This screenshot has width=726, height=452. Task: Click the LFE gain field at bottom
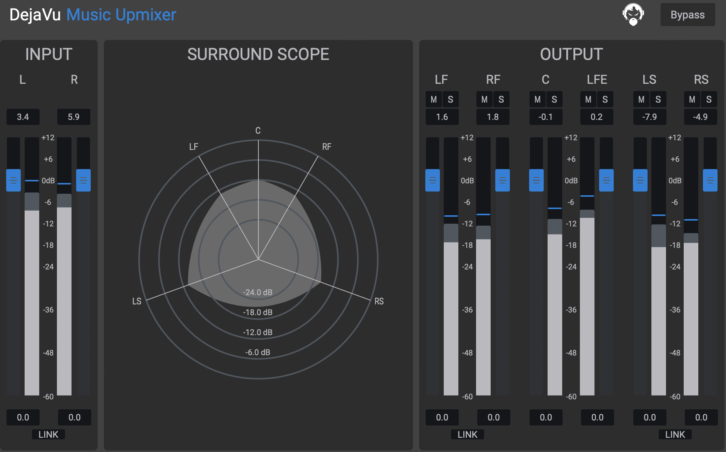(x=597, y=417)
